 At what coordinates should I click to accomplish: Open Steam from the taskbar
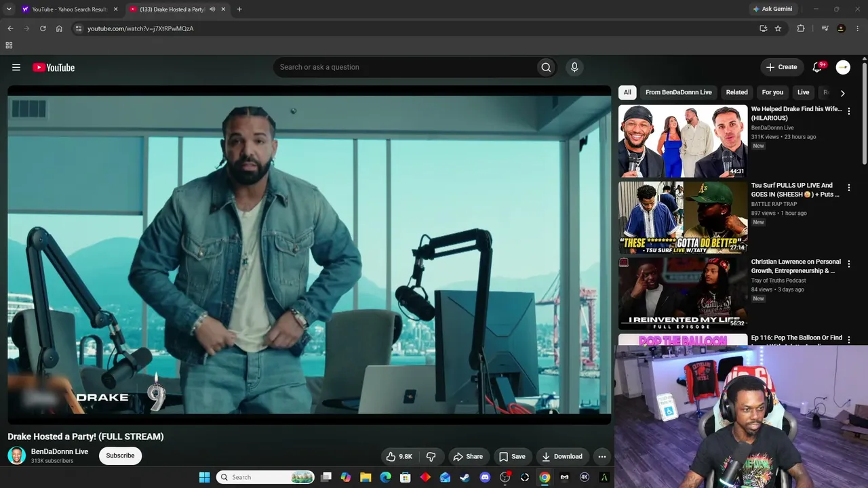point(465,477)
